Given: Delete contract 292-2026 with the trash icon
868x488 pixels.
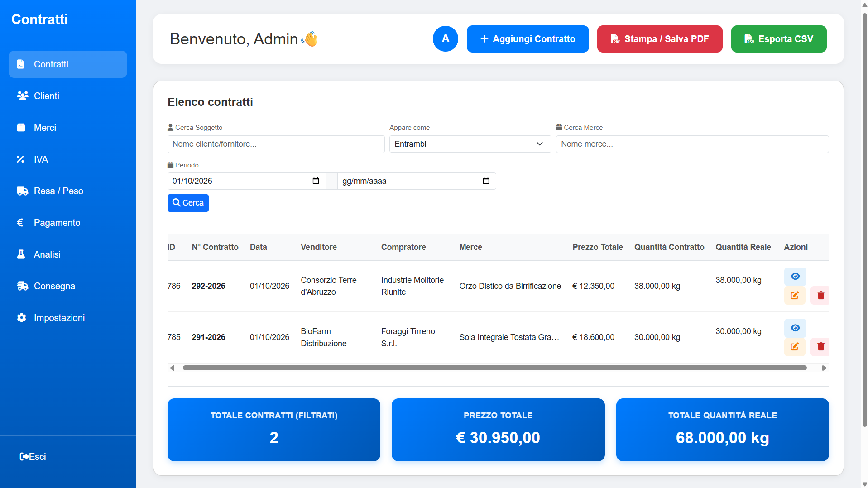Looking at the screenshot, I should [x=820, y=296].
